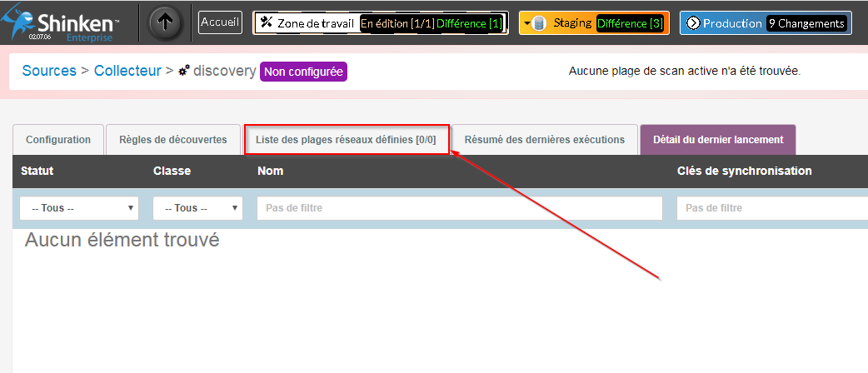Click the Production arrow icon

click(x=692, y=23)
